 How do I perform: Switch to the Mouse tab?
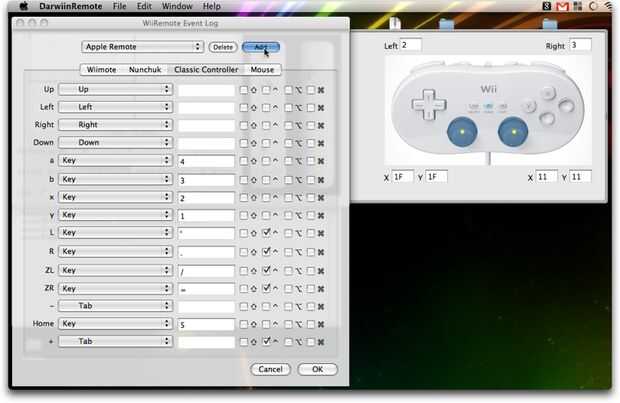262,70
